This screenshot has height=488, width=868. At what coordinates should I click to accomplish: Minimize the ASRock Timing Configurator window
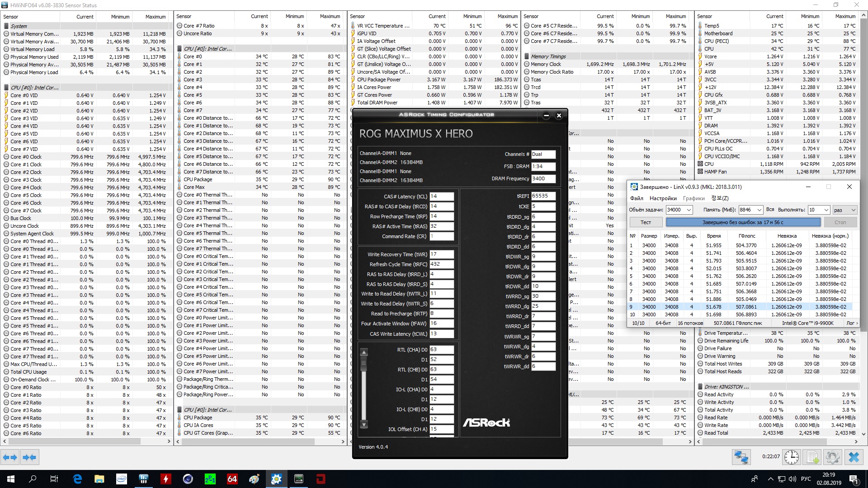click(x=546, y=116)
